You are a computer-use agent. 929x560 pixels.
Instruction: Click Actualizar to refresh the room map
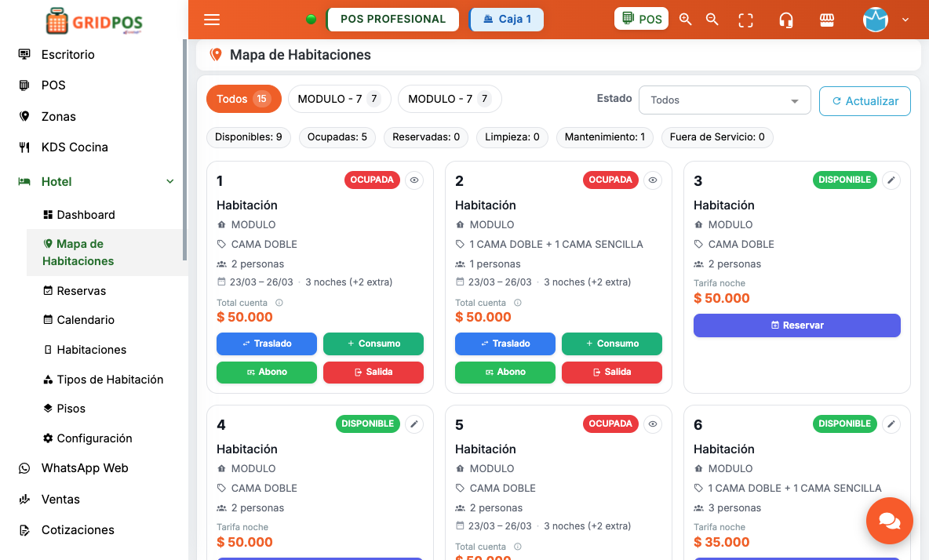[x=865, y=100]
